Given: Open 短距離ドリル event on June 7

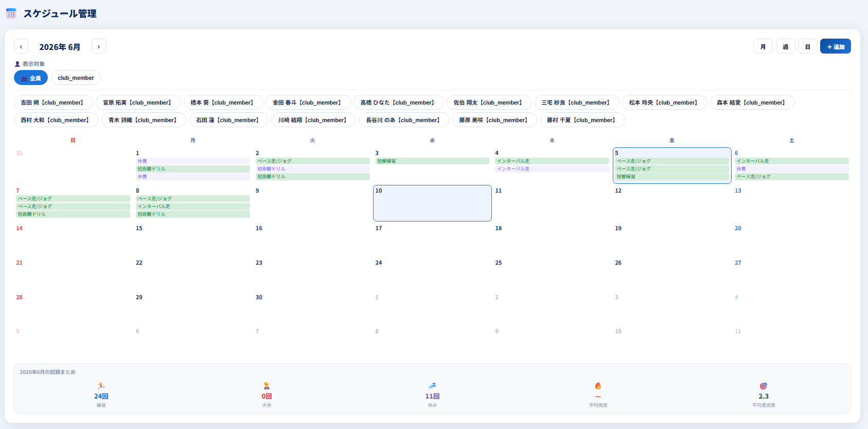Looking at the screenshot, I should pyautogui.click(x=73, y=214).
